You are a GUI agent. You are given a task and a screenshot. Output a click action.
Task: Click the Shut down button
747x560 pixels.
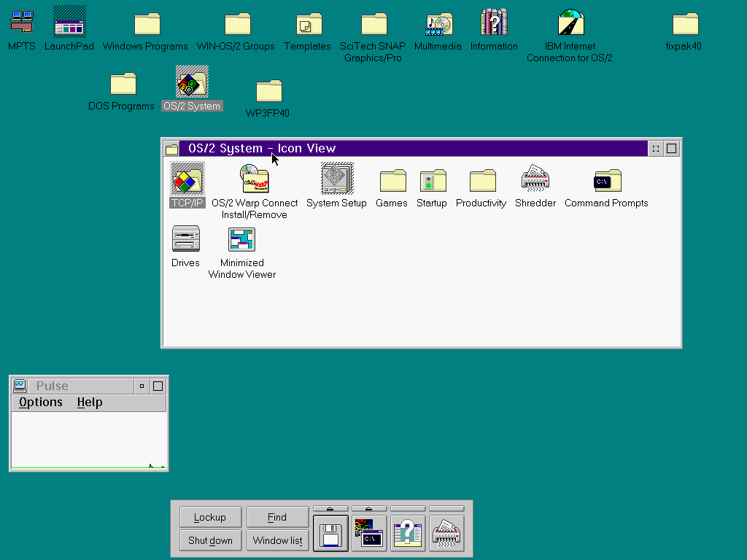[210, 540]
